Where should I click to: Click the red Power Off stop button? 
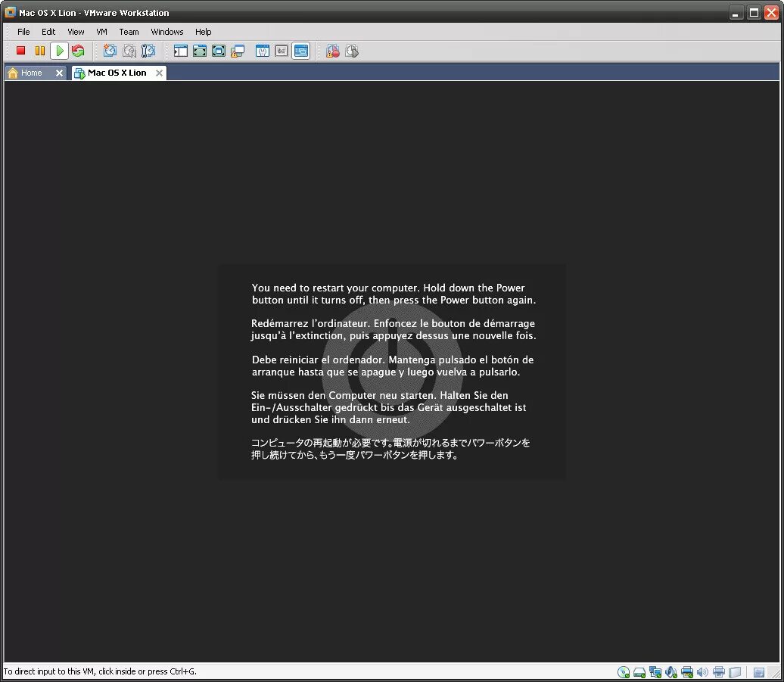[20, 51]
